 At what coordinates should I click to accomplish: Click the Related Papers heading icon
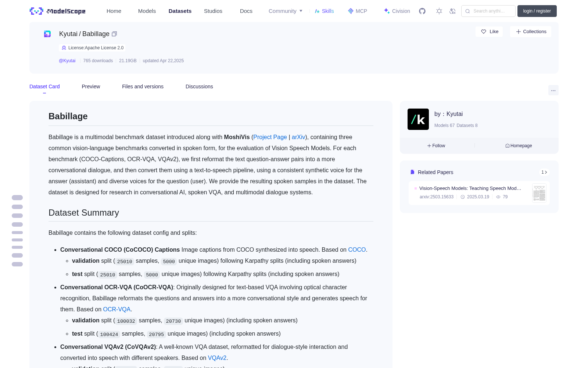(412, 172)
